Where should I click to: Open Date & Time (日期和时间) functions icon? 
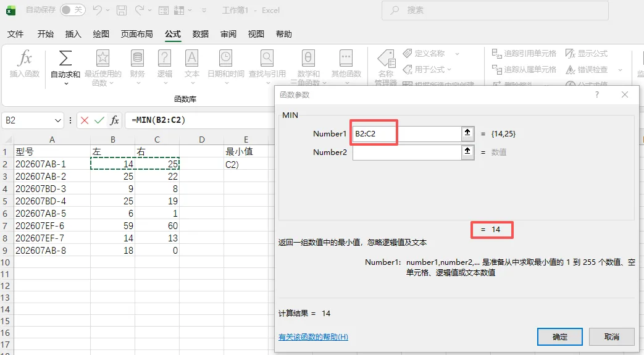click(225, 58)
